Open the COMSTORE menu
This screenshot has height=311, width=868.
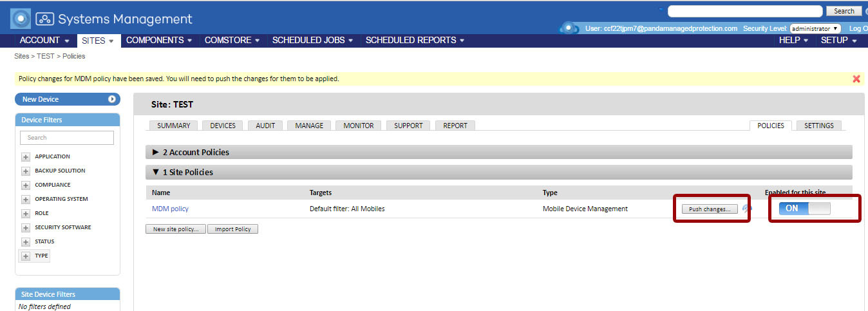[232, 40]
